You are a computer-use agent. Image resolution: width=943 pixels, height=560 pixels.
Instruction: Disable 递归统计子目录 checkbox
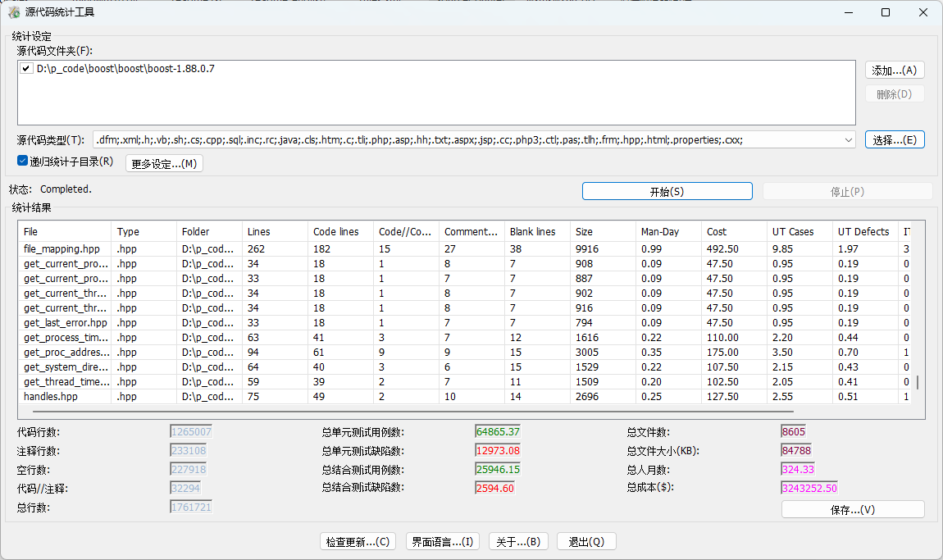click(x=23, y=162)
